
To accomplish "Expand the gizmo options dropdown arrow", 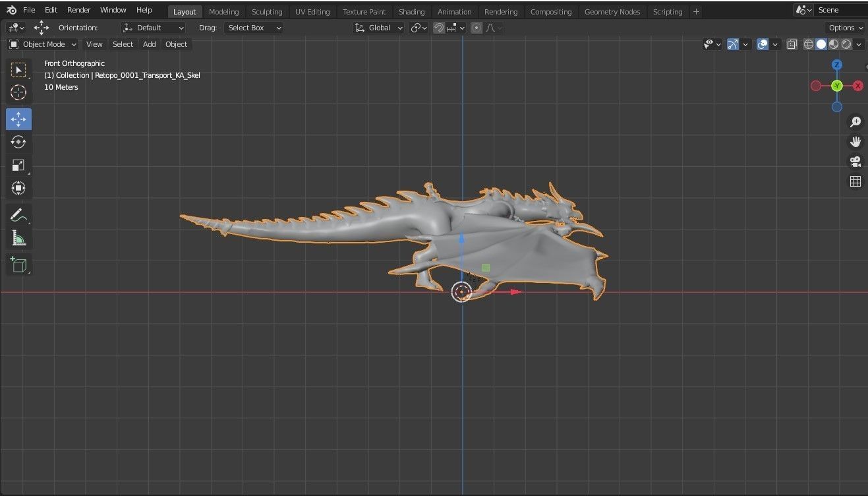I will (x=745, y=44).
